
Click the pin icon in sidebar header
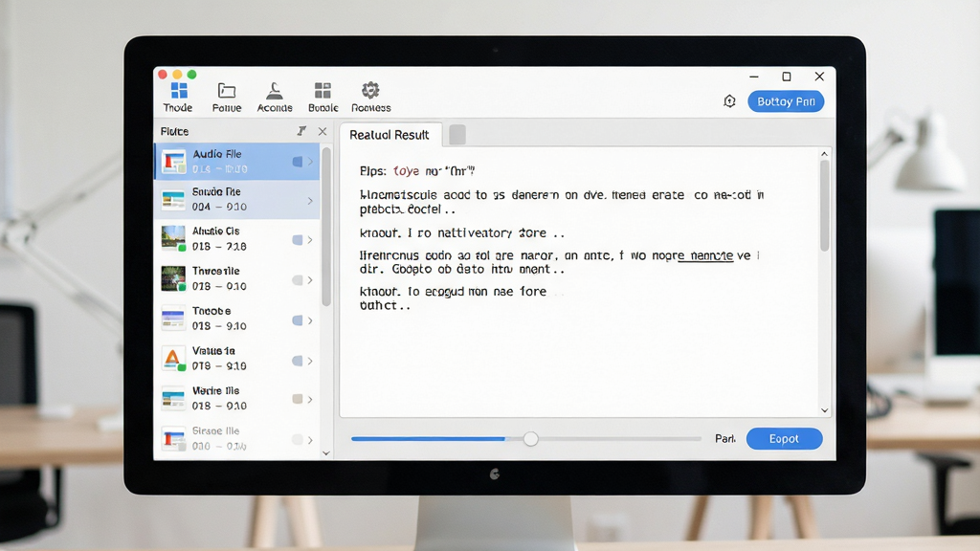tap(301, 131)
